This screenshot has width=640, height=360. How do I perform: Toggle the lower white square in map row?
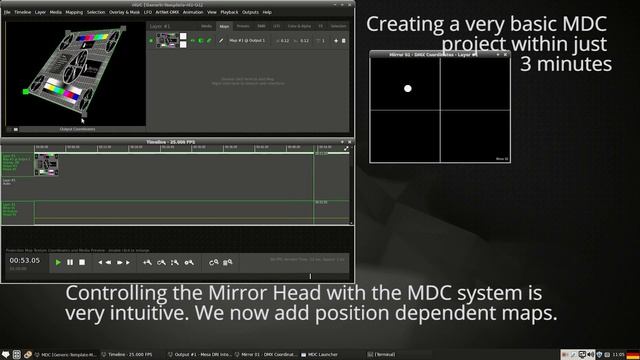point(183,44)
